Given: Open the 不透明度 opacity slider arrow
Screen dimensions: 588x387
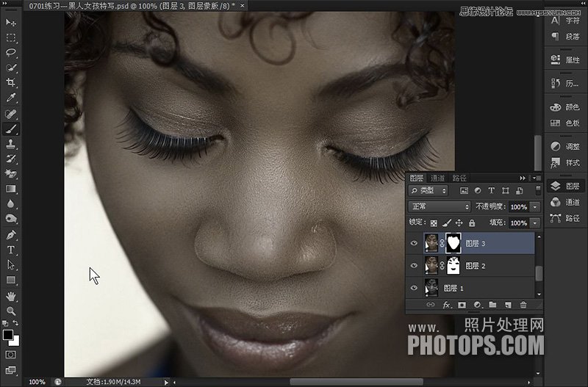Looking at the screenshot, I should 535,207.
